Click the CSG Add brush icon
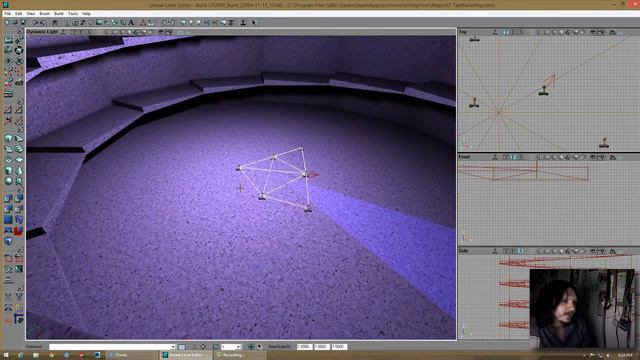 pyautogui.click(x=8, y=199)
